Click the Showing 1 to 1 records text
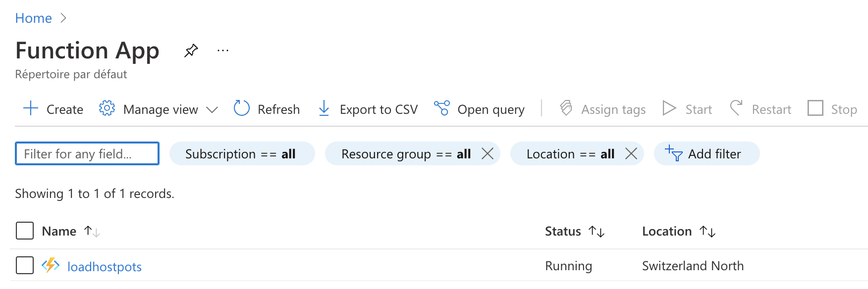868x289 pixels. click(x=95, y=193)
